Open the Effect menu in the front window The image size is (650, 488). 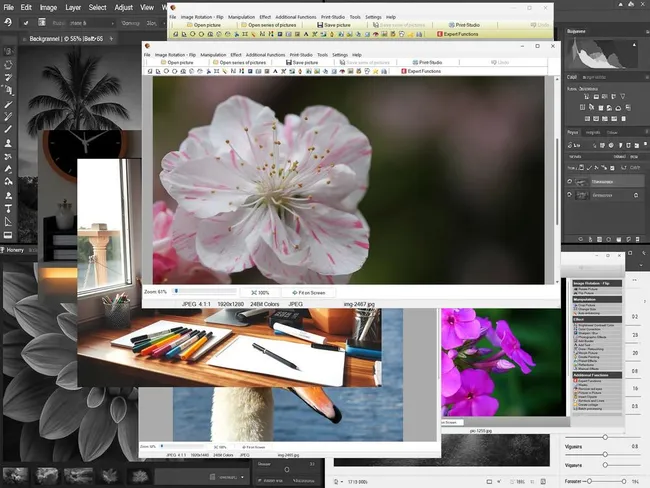[x=236, y=54]
